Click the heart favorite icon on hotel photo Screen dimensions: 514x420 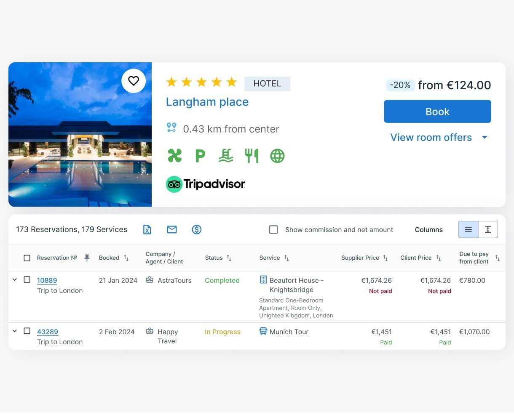(x=134, y=81)
